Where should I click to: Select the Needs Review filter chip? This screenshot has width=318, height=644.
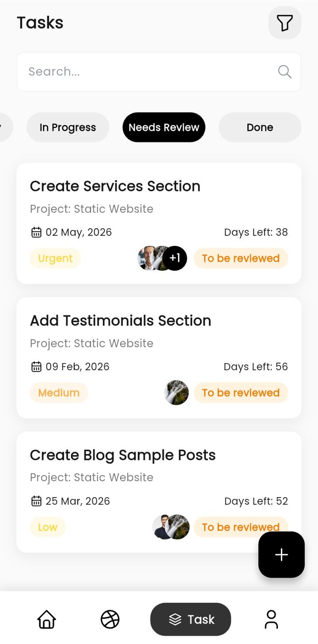[x=164, y=127]
